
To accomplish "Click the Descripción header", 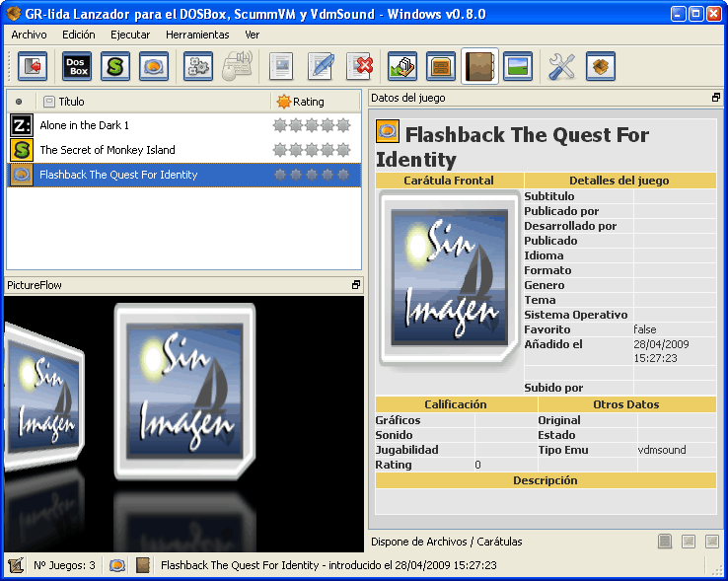I will 546,480.
